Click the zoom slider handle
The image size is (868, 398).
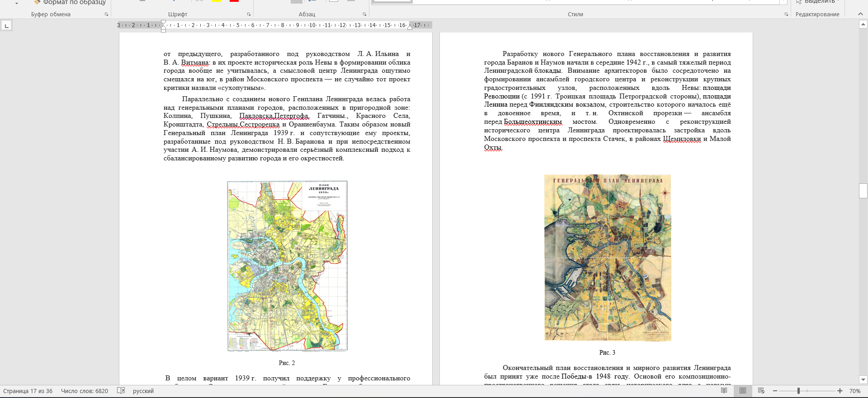[798, 391]
